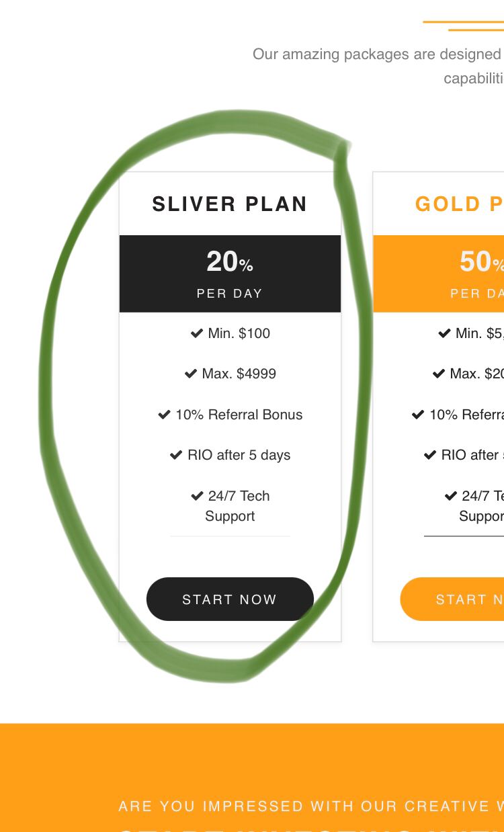Viewport: 504px width, 832px height.
Task: Click the Min. $100 text
Action: point(239,333)
